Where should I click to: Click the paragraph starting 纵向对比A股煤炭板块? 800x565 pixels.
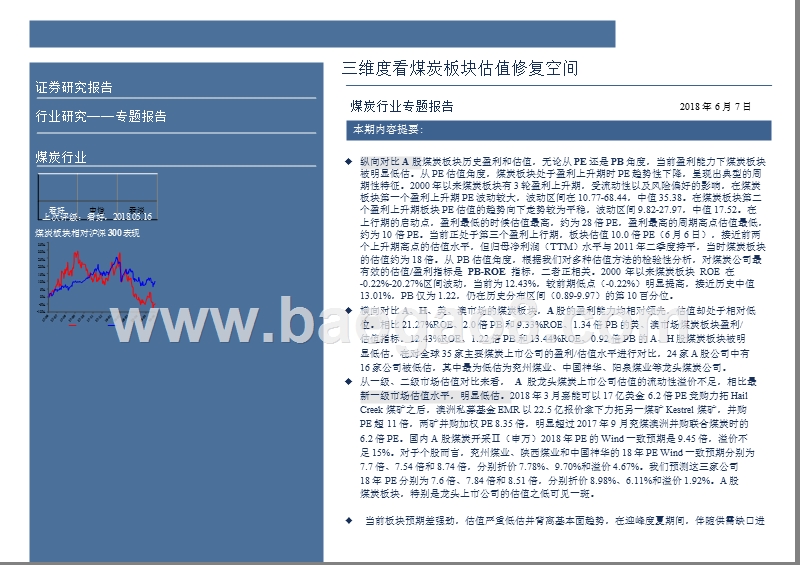[563, 229]
